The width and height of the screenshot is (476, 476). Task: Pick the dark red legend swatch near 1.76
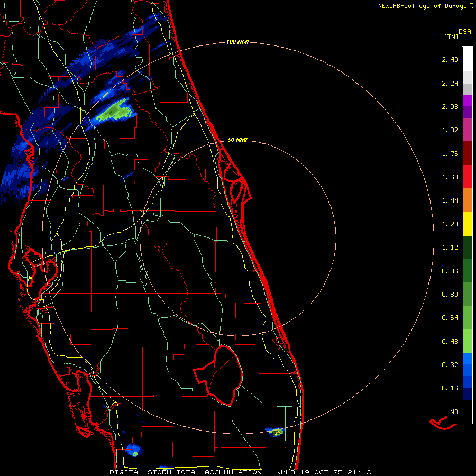(x=467, y=153)
